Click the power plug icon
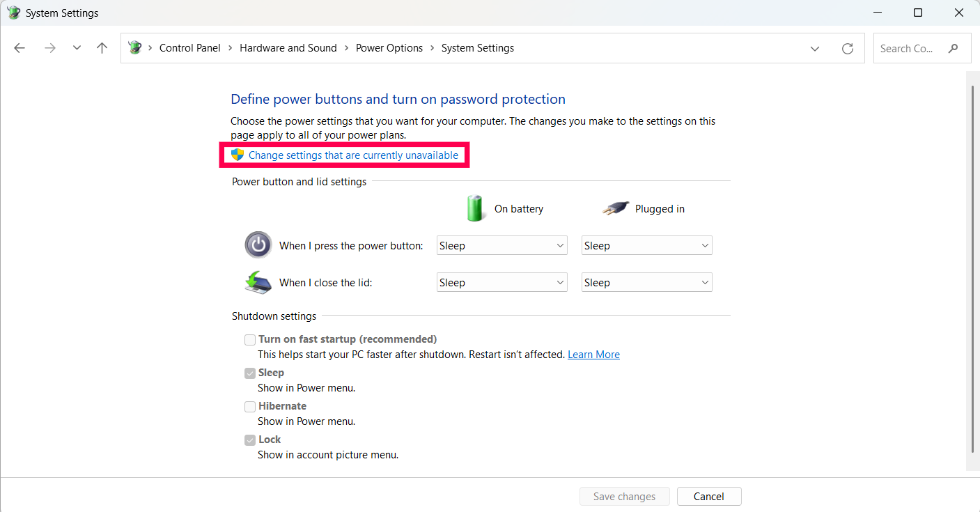980x512 pixels. point(616,208)
